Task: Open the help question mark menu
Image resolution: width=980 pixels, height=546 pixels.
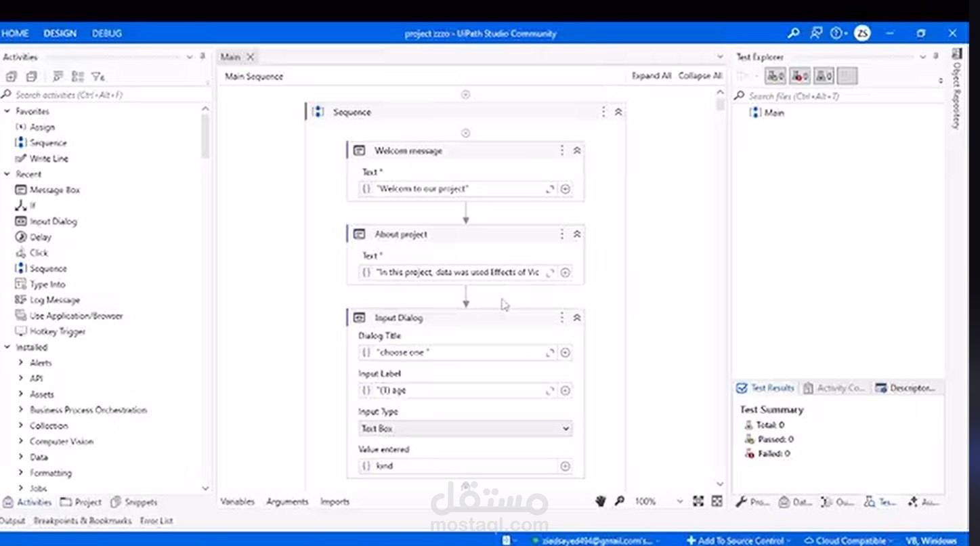Action: coord(838,33)
